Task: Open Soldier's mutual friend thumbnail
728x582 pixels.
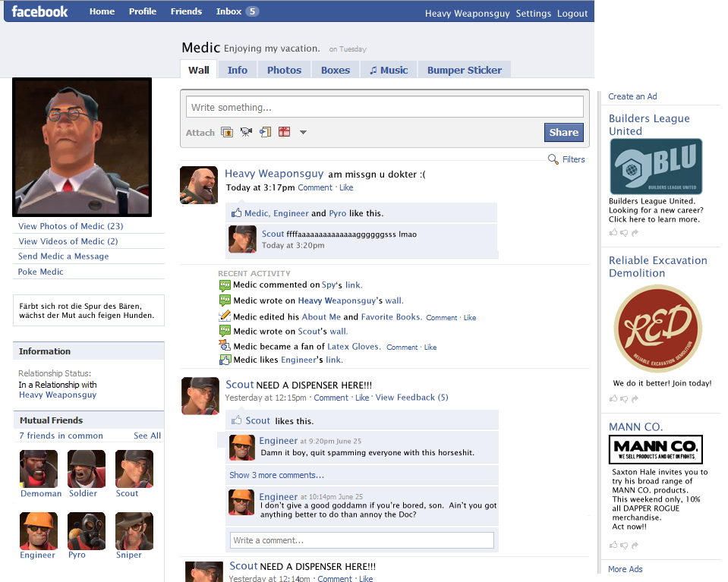Action: 87,469
